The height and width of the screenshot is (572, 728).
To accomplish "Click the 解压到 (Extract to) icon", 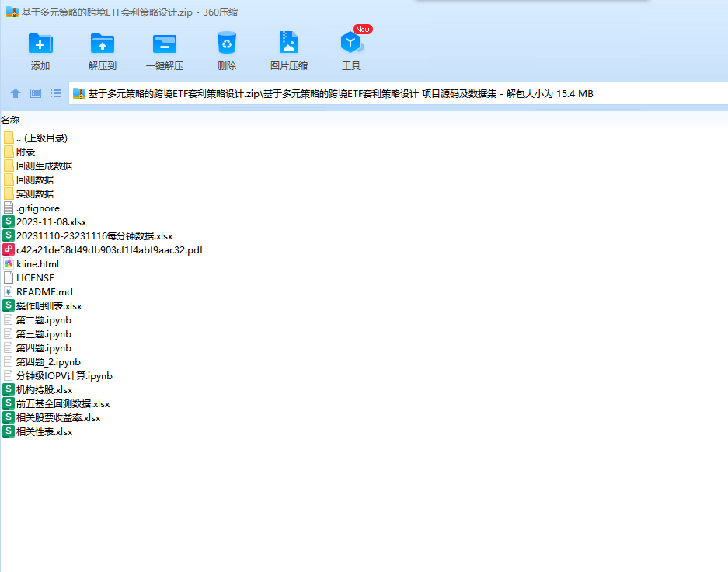I will coord(103,44).
